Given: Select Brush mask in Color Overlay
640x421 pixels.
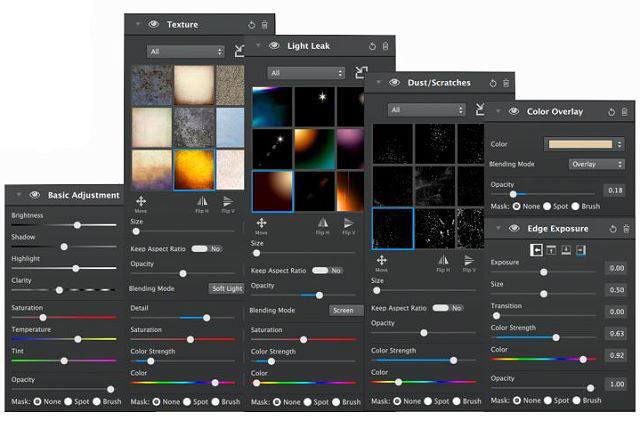Looking at the screenshot, I should point(576,207).
